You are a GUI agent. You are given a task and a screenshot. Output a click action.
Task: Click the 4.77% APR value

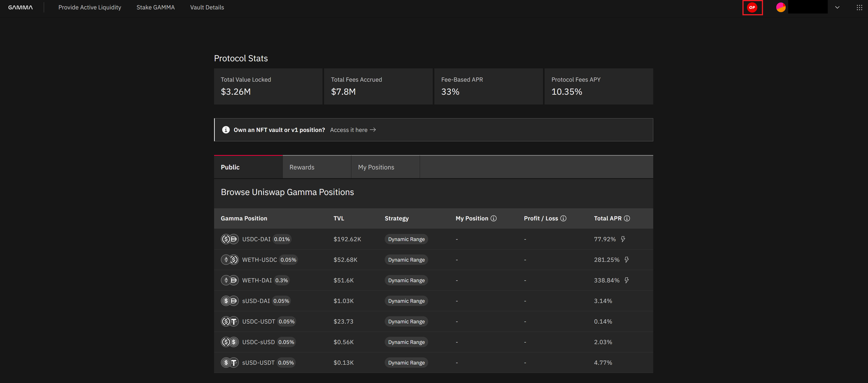point(603,362)
